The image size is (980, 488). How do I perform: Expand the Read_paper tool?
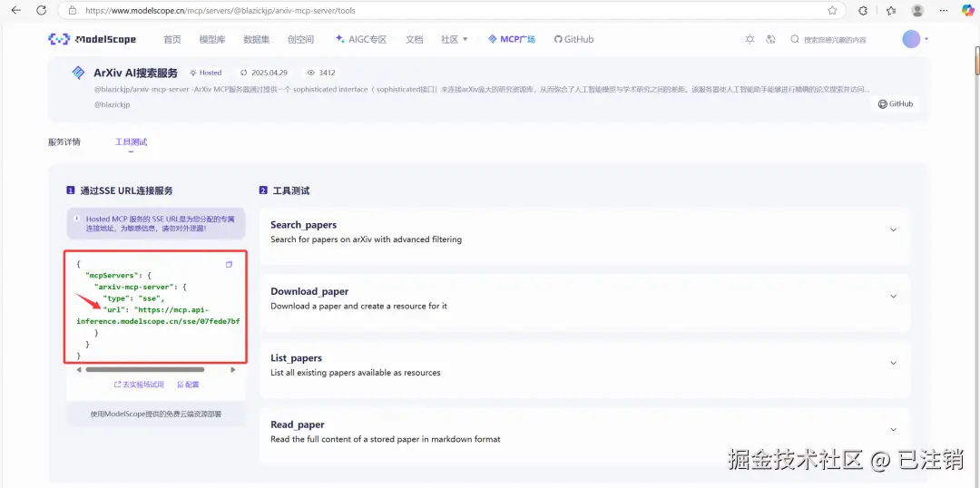click(893, 430)
